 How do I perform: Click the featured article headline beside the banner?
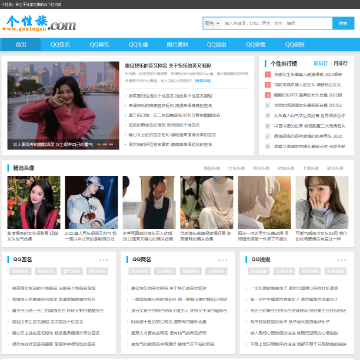(x=168, y=66)
